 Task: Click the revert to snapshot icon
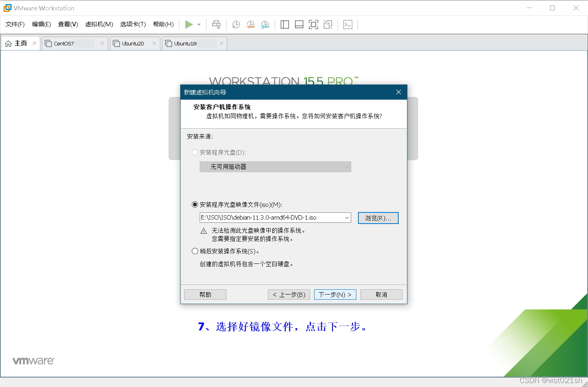click(250, 25)
